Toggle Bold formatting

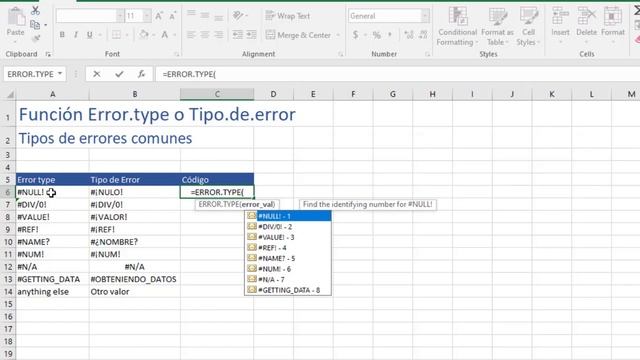click(62, 35)
